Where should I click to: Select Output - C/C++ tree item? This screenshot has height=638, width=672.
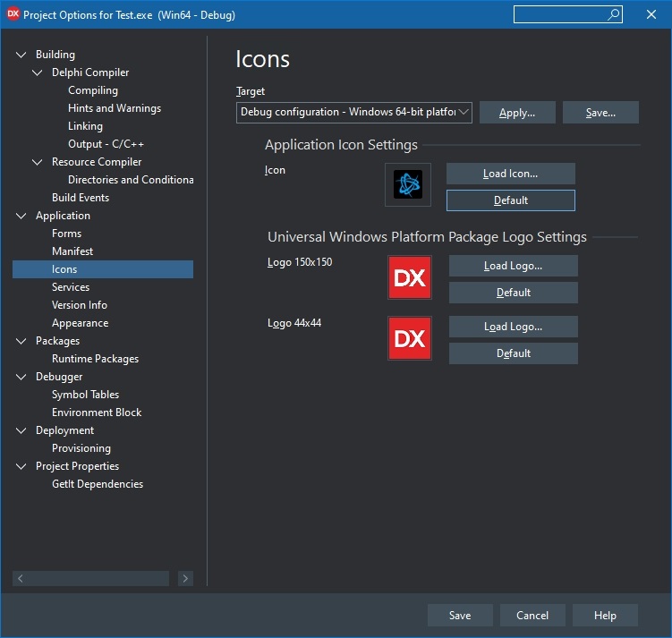pos(106,144)
